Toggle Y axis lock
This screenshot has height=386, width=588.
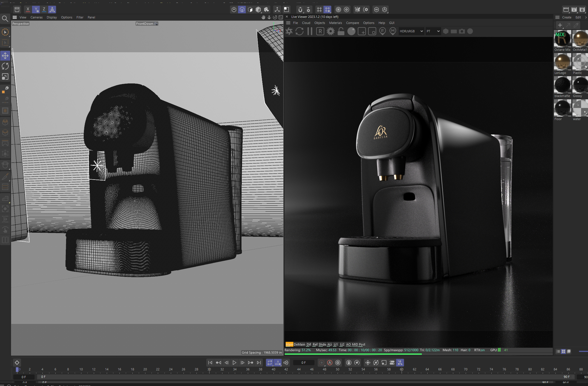pos(36,9)
